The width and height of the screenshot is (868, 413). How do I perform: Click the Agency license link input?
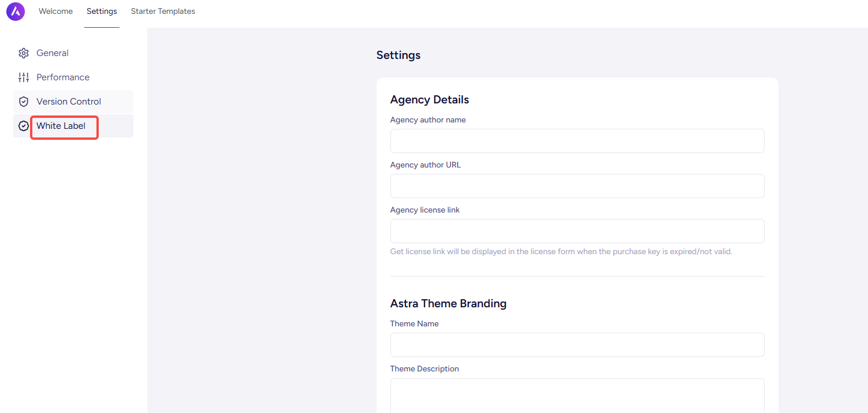[577, 231]
